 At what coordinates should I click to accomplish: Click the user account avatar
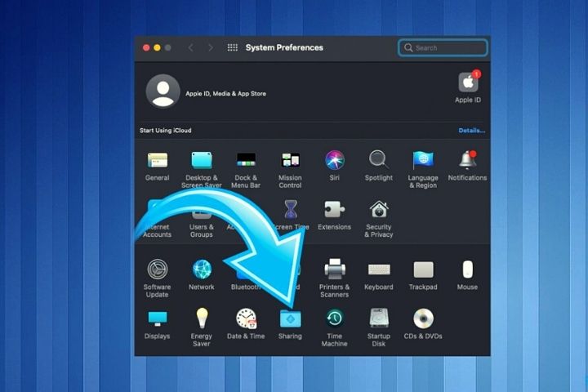[x=163, y=91]
